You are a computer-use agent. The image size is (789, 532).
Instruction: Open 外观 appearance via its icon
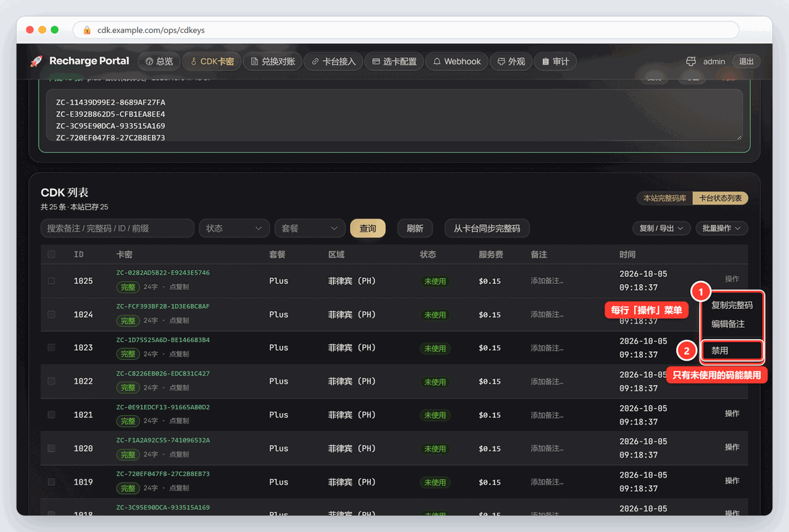(501, 62)
